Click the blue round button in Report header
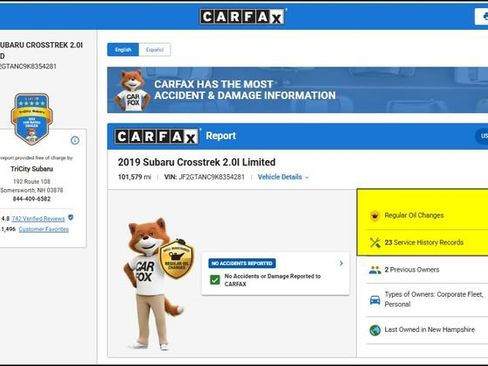Screen dimensions: 488x366 click(x=482, y=136)
